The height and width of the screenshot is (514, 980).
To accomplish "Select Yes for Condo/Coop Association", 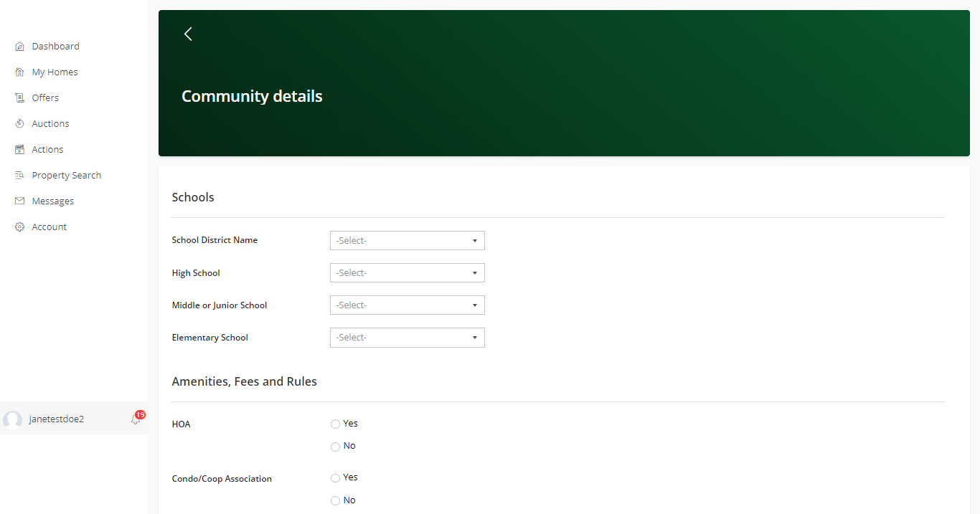I will coord(335,478).
